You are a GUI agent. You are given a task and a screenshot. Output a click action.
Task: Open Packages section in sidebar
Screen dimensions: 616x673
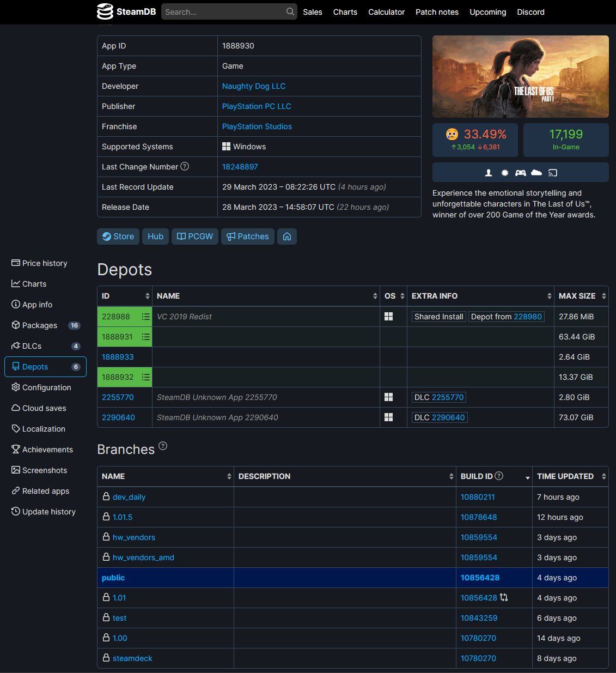[x=45, y=325]
